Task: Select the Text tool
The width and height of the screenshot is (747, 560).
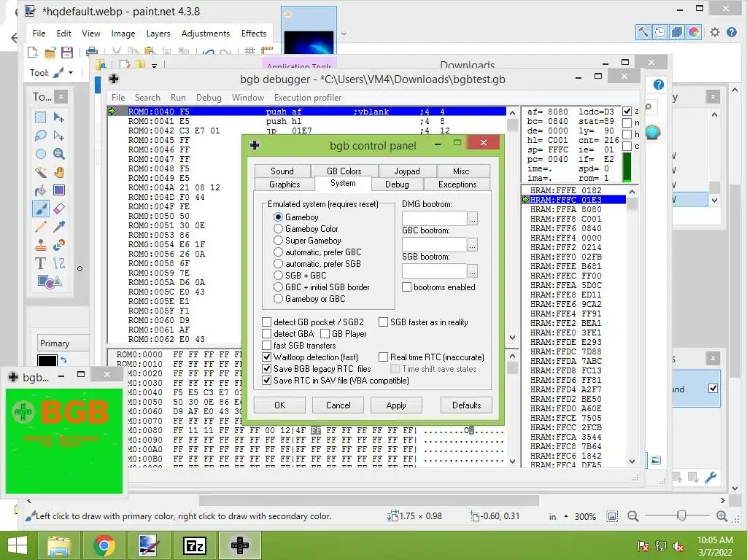Action: [x=41, y=262]
